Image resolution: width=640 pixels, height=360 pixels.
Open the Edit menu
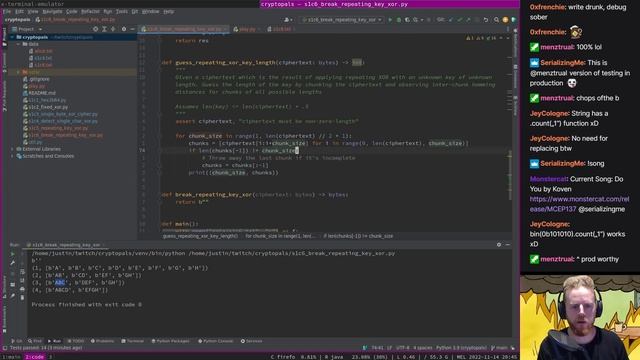[x=19, y=11]
